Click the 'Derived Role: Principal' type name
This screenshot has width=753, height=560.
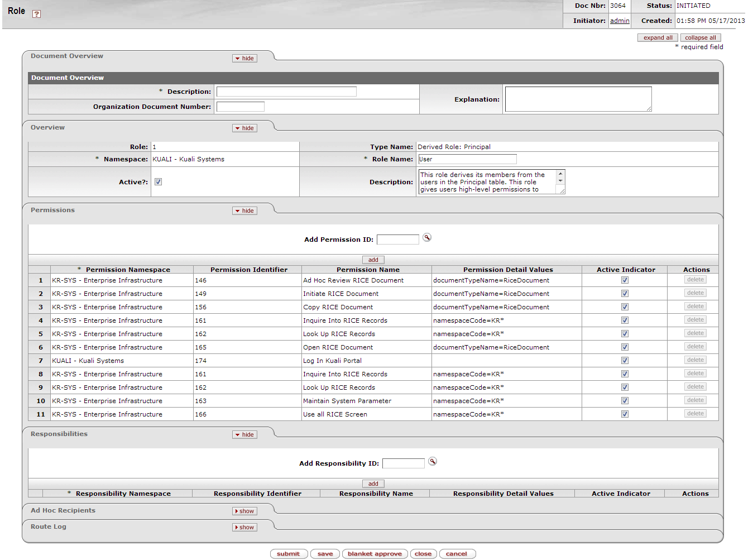click(454, 147)
